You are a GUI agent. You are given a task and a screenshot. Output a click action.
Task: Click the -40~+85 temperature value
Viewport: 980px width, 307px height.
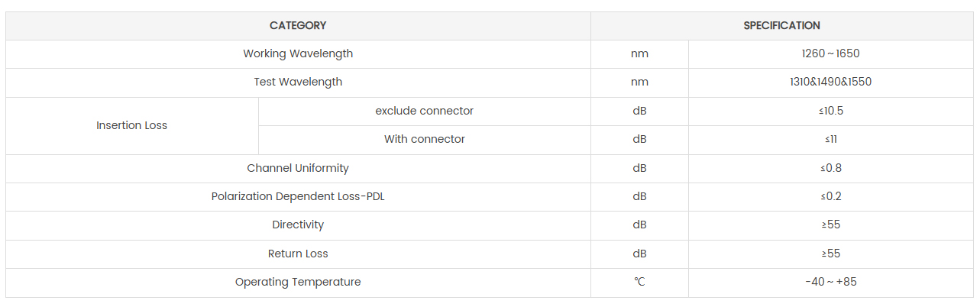click(830, 283)
